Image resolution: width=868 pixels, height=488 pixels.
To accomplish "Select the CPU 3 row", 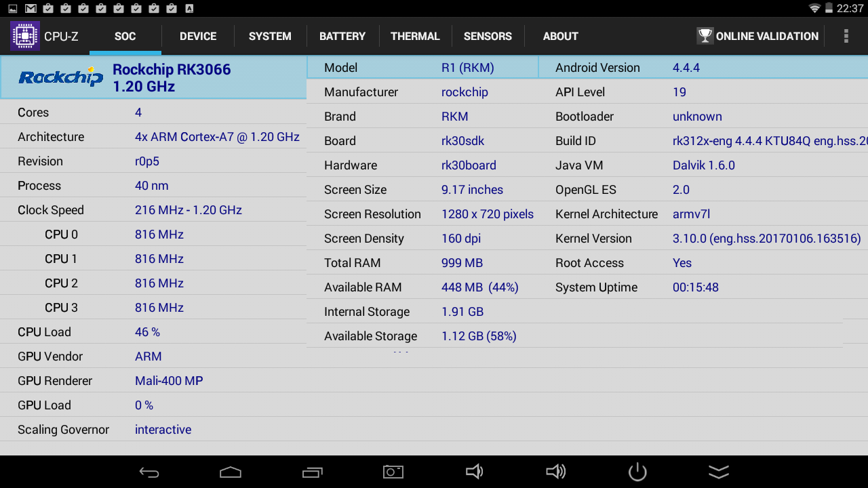I will [153, 308].
